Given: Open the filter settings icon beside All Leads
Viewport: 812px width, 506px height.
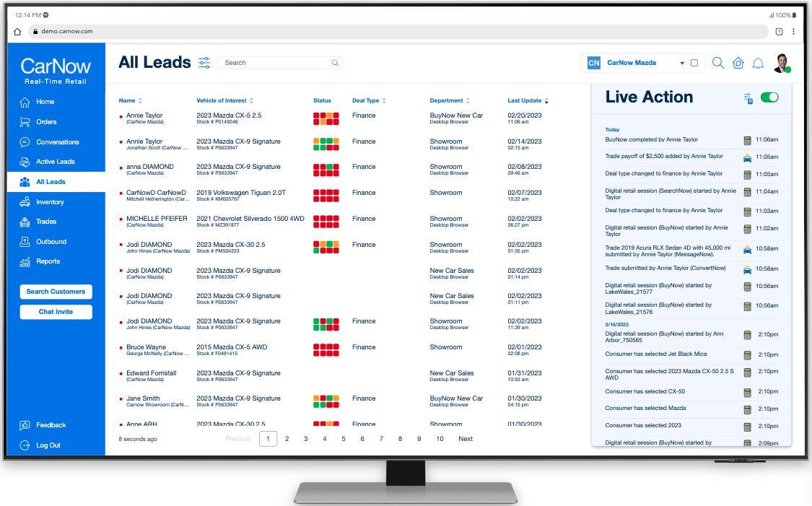Looking at the screenshot, I should [x=204, y=63].
